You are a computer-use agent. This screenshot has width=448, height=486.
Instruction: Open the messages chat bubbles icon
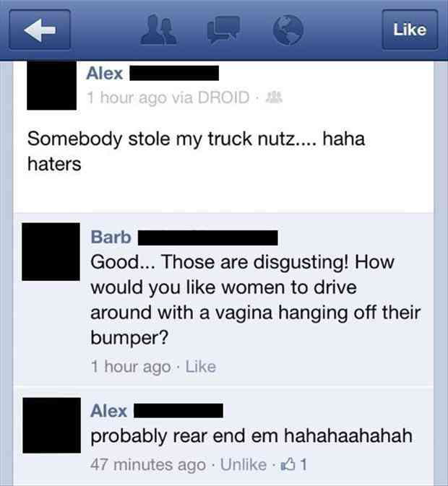[x=223, y=30]
